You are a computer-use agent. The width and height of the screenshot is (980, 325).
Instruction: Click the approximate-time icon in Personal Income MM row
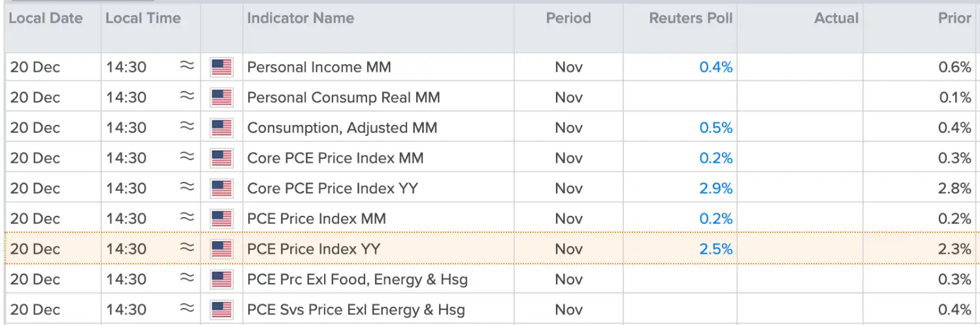(x=188, y=66)
